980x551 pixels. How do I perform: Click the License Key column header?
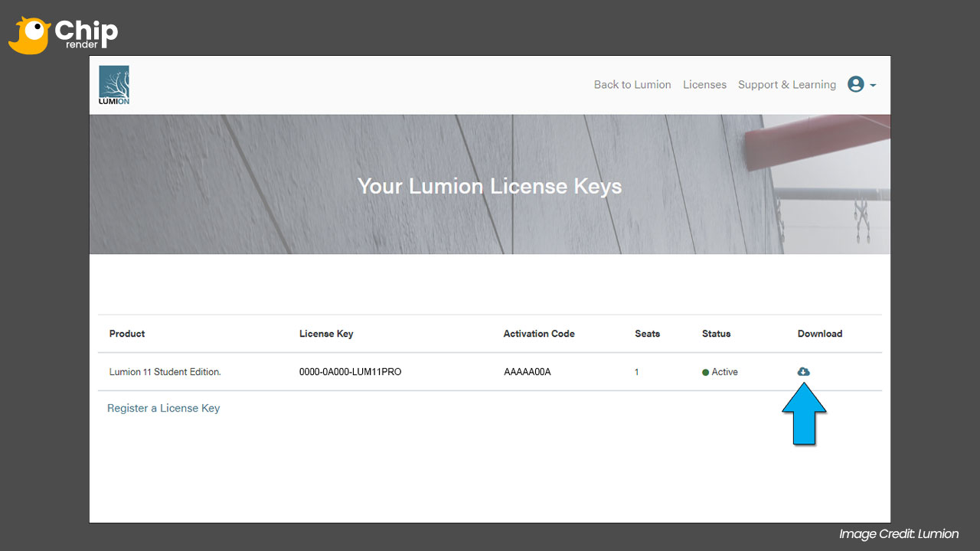326,334
